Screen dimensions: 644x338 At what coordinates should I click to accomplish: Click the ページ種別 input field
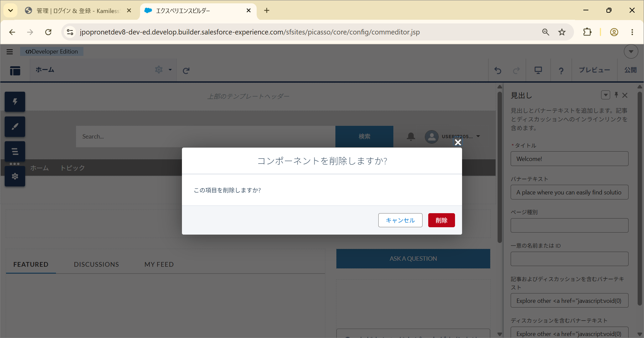(x=569, y=226)
